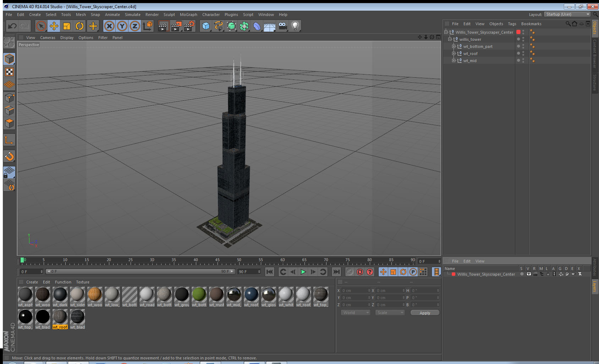Open the array modeling objects icon
The height and width of the screenshot is (364, 599).
click(x=244, y=26)
